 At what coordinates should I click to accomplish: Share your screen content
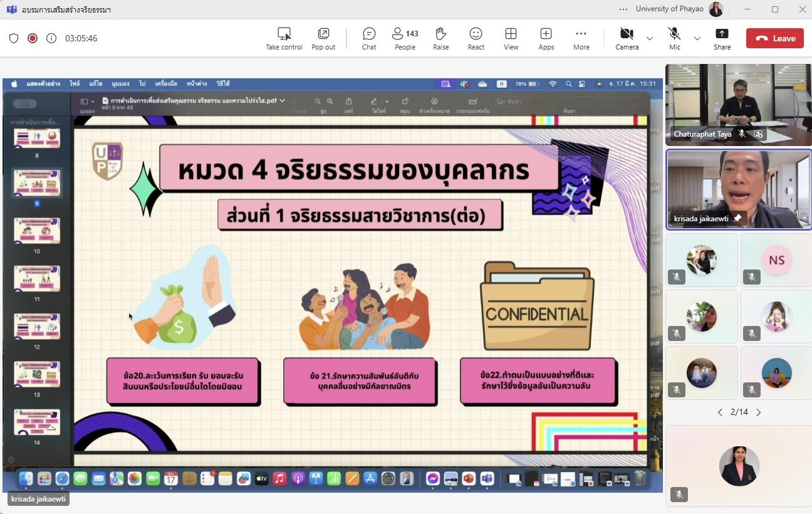point(722,38)
